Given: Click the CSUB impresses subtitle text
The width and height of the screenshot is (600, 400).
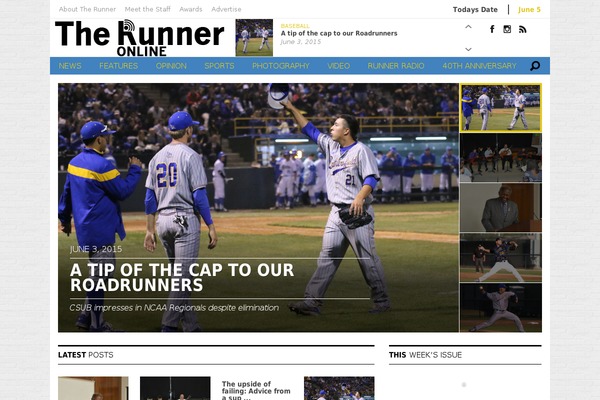Looking at the screenshot, I should (x=174, y=308).
